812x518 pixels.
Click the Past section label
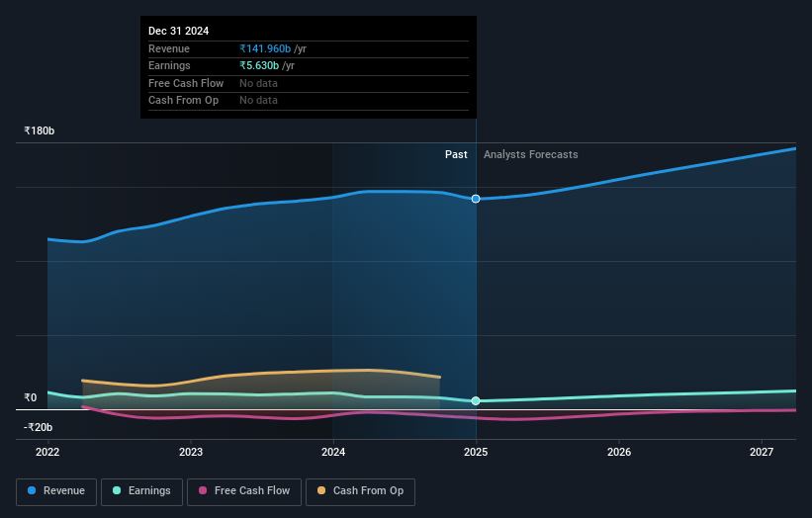456,154
